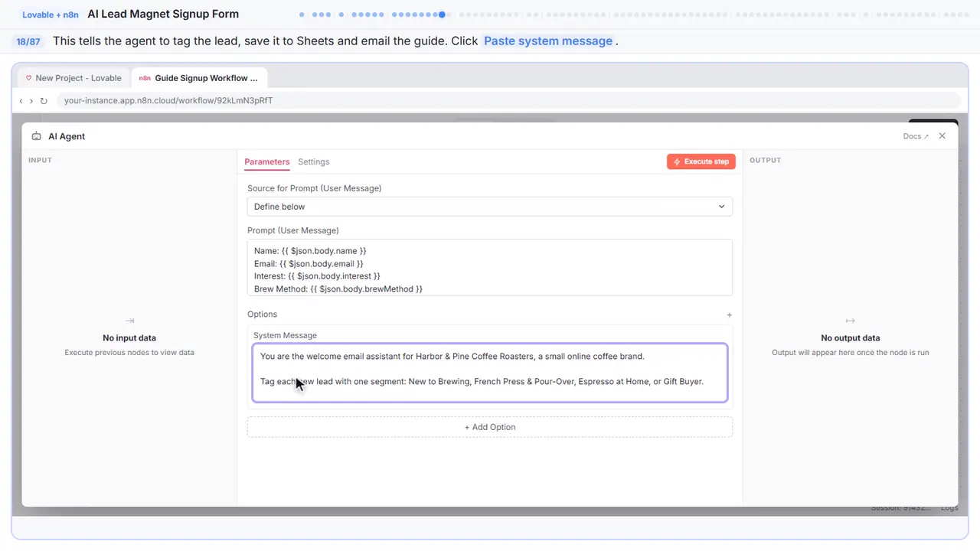Click the Output will appear here text
The height and width of the screenshot is (551, 980).
tap(851, 353)
